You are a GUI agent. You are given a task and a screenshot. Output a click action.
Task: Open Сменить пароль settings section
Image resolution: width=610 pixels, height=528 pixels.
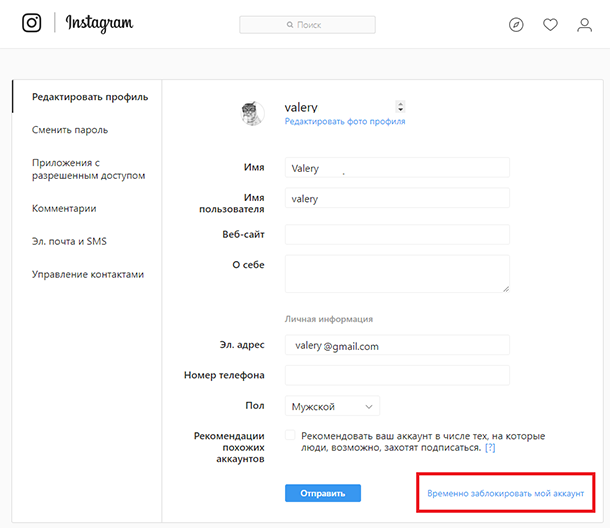[x=70, y=130]
